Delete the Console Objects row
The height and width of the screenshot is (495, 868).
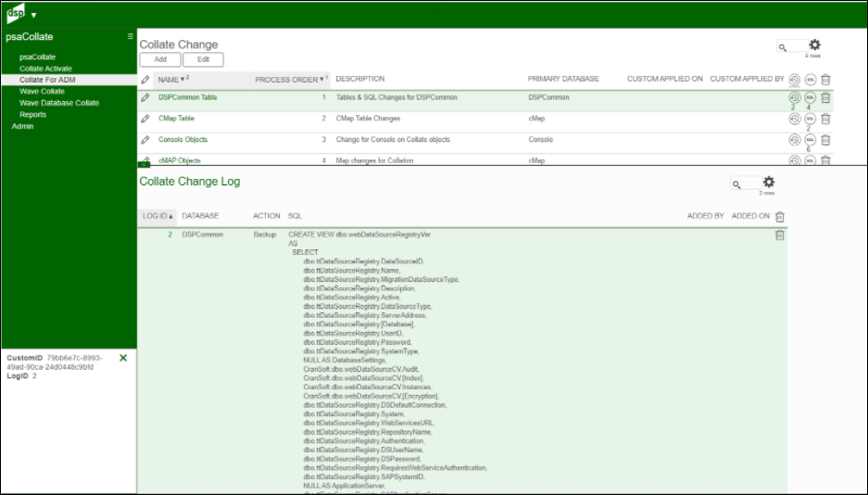[825, 140]
